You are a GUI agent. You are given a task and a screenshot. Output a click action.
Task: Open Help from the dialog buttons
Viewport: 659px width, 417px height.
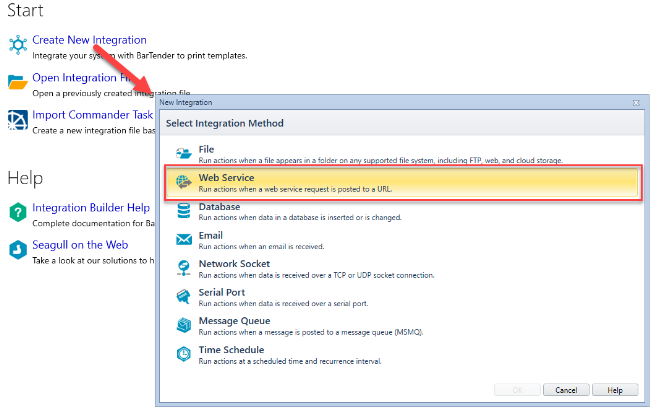point(615,390)
